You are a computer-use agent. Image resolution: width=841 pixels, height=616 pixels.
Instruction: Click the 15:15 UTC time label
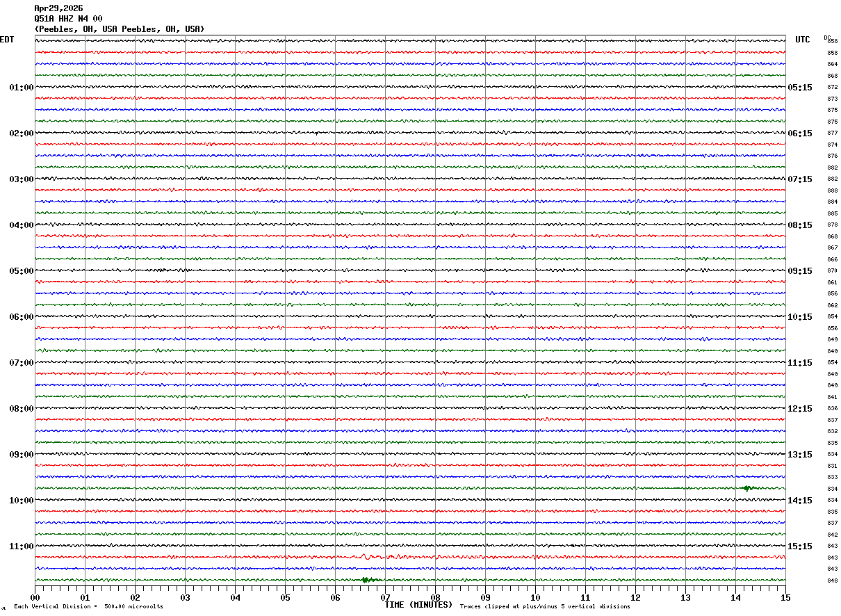click(799, 546)
